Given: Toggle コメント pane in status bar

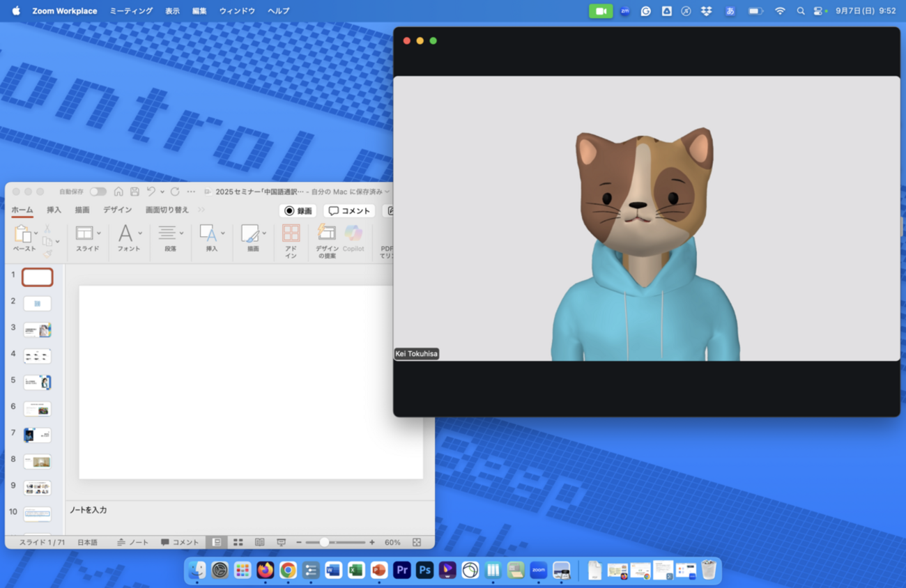Looking at the screenshot, I should [x=180, y=542].
